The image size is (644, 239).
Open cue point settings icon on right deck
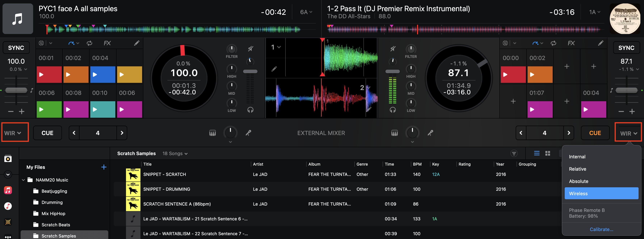pyautogui.click(x=505, y=43)
